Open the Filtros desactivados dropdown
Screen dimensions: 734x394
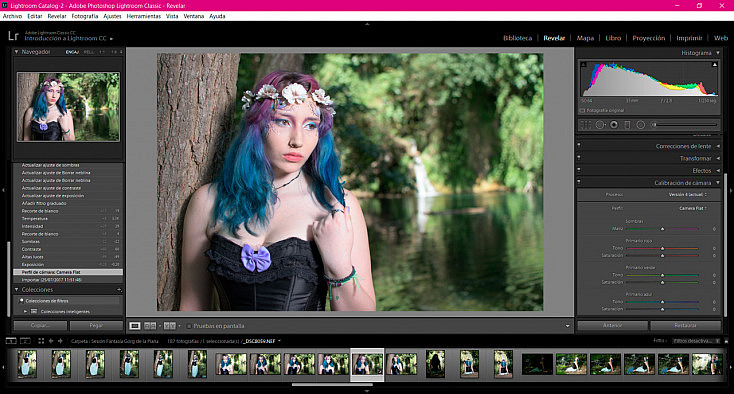point(696,341)
